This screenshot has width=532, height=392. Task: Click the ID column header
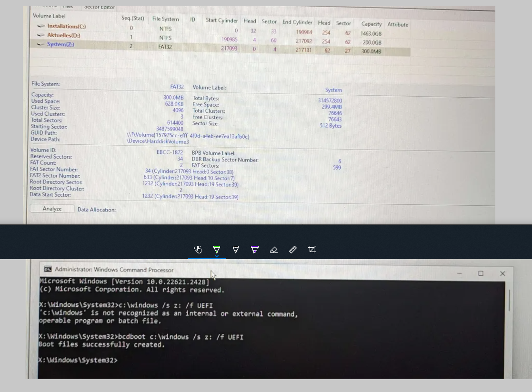click(x=192, y=20)
